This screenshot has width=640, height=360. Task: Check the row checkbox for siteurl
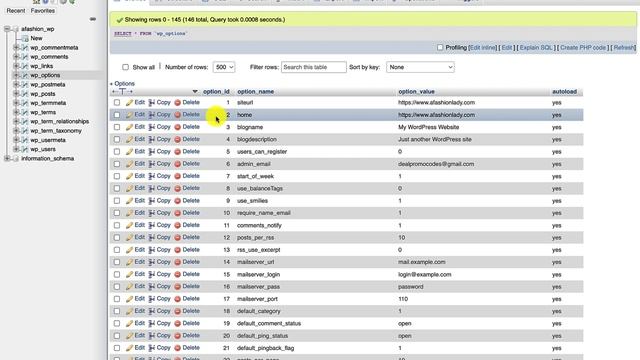coord(117,102)
